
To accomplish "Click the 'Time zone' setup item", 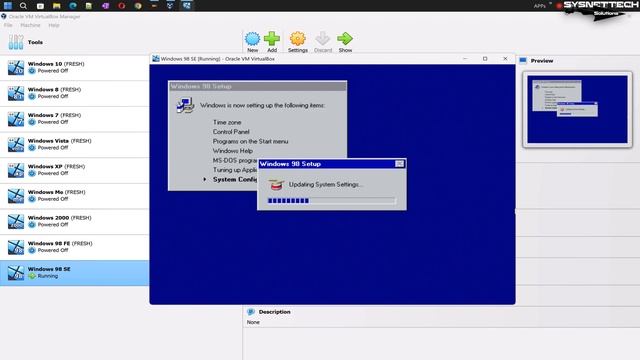I will tap(227, 122).
